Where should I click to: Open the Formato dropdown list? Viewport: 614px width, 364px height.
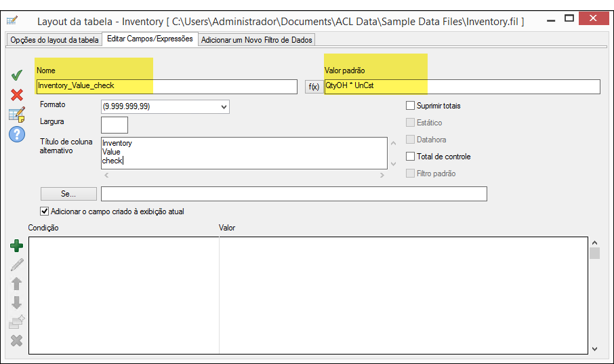click(x=224, y=106)
